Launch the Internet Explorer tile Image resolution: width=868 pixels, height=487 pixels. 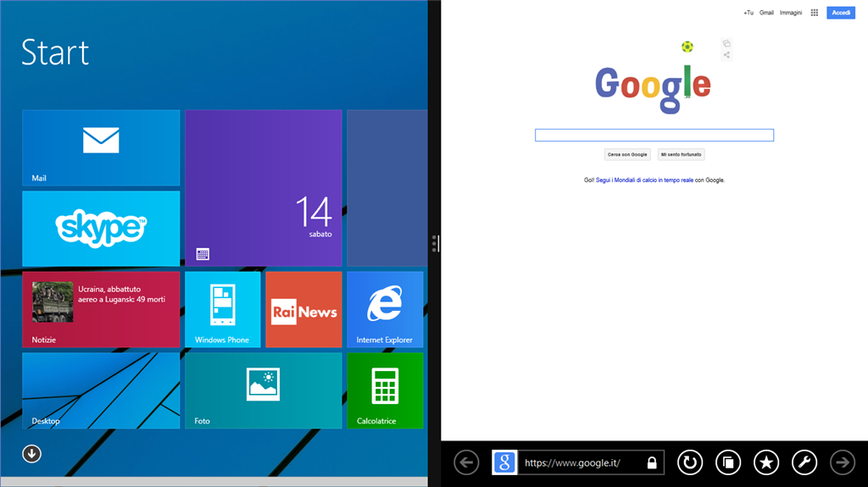tap(385, 309)
